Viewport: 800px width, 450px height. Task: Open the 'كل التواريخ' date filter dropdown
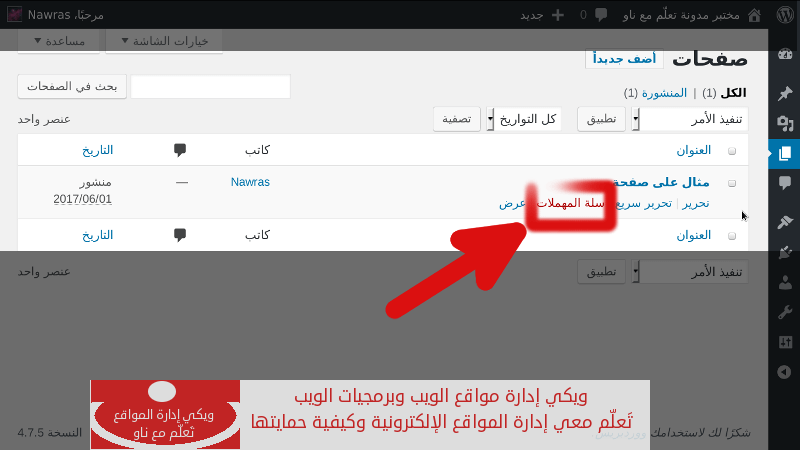tap(524, 119)
